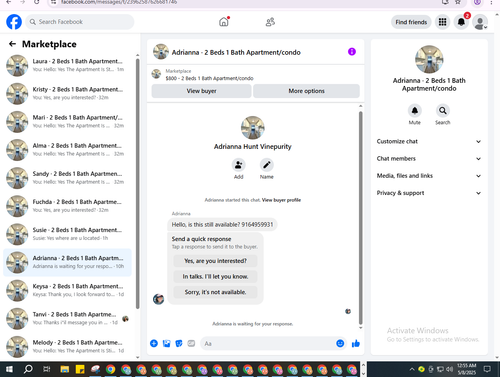Go back using Marketplace arrow
Image resolution: width=500 pixels, height=377 pixels.
(12, 44)
